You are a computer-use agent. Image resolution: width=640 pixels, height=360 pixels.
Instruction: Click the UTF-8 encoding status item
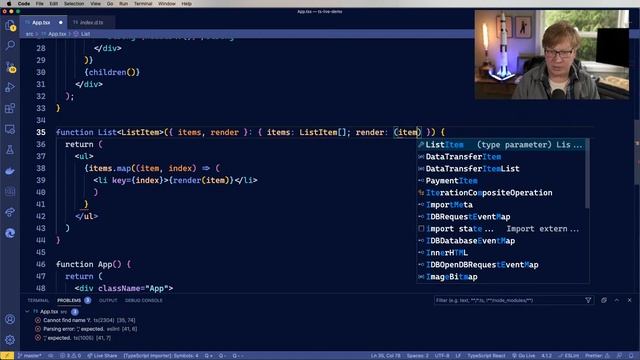click(x=442, y=356)
